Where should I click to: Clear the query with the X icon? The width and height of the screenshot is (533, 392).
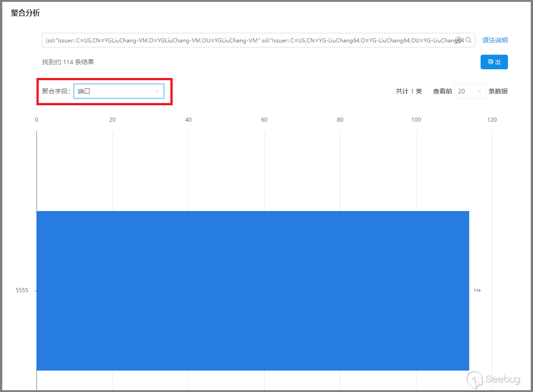[x=459, y=40]
